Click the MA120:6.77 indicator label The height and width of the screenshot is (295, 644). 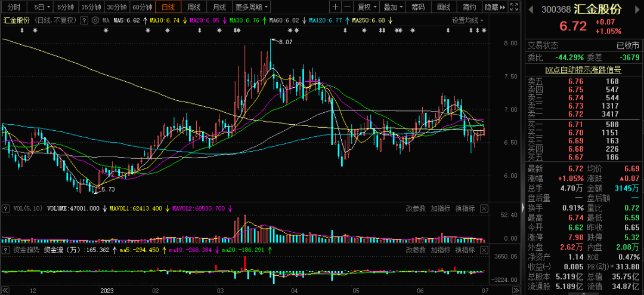[326, 20]
